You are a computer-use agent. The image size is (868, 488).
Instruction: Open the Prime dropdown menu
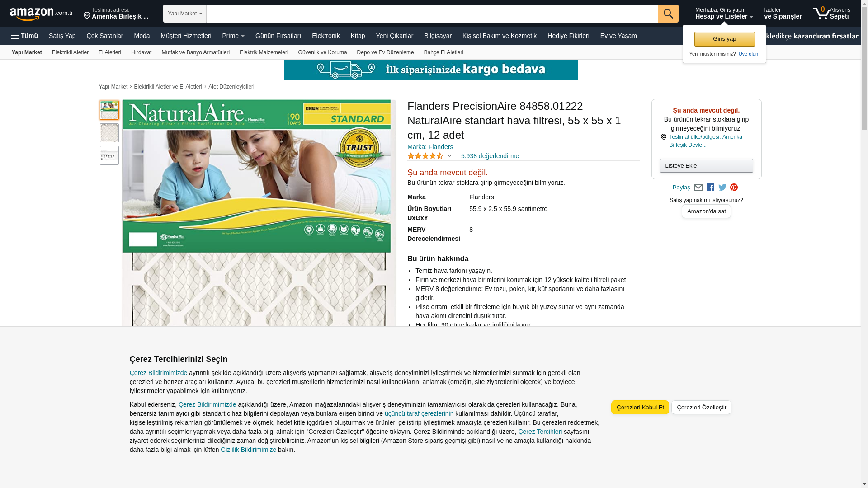pos(233,36)
